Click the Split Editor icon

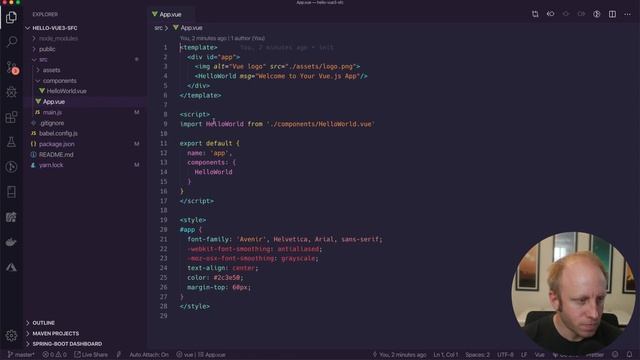(612, 14)
